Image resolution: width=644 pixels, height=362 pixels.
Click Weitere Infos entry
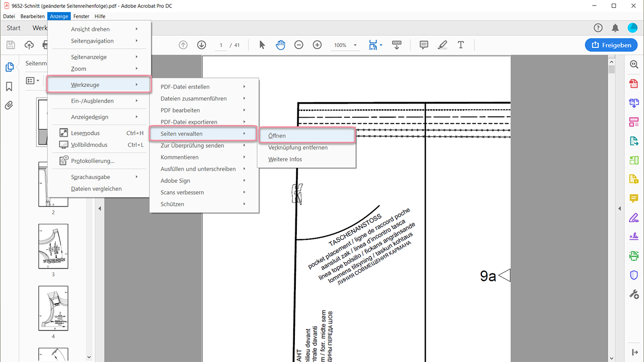[285, 159]
